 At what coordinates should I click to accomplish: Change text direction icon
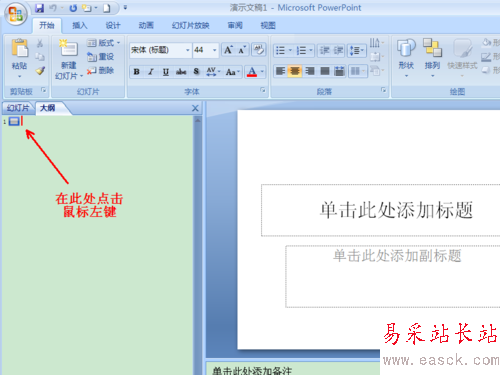[377, 43]
